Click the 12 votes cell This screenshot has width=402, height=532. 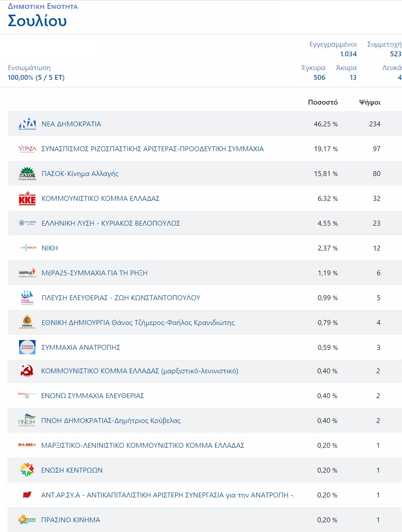377,248
